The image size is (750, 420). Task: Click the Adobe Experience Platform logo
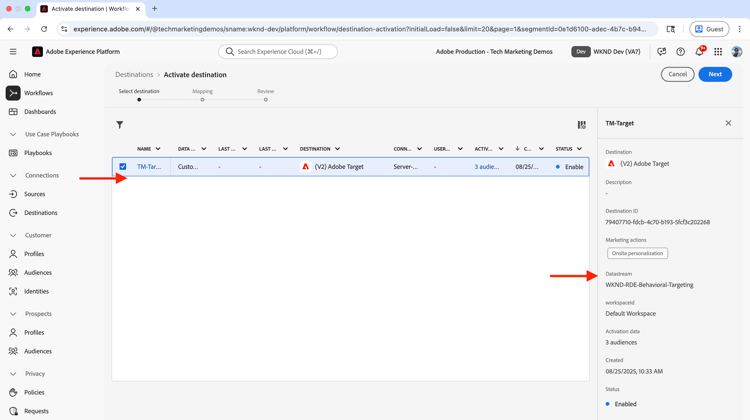(x=37, y=52)
